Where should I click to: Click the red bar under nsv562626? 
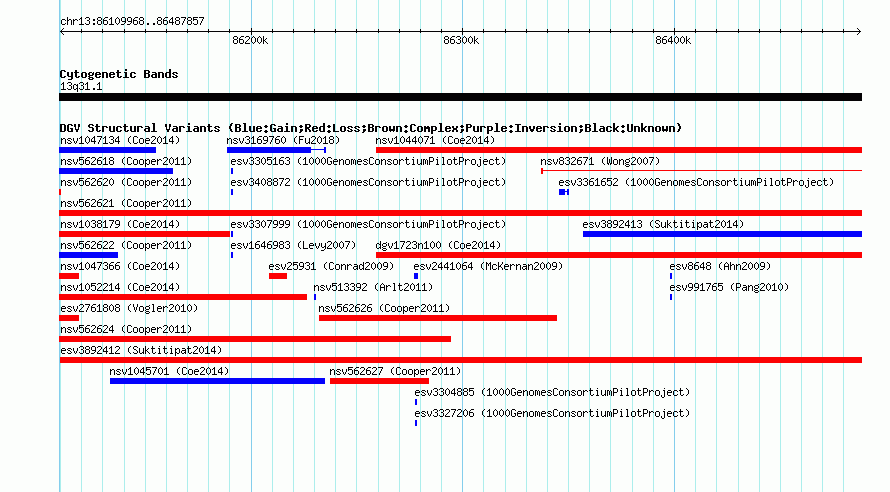click(x=438, y=318)
